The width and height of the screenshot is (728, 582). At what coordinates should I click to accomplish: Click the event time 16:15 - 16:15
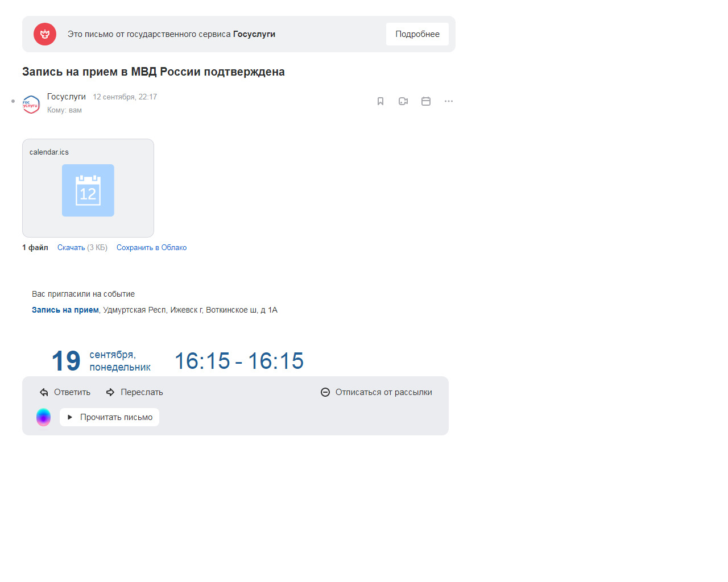[239, 361]
